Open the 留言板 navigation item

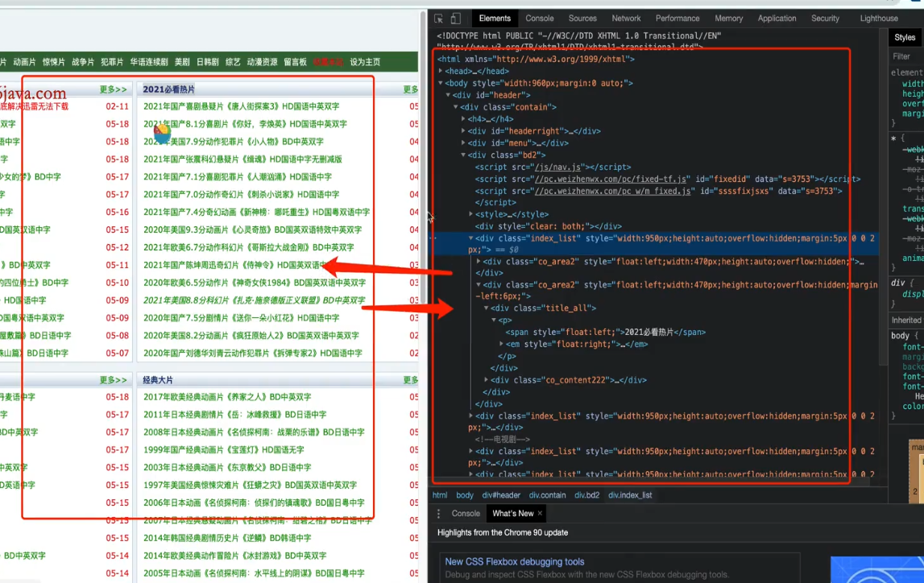pyautogui.click(x=295, y=62)
